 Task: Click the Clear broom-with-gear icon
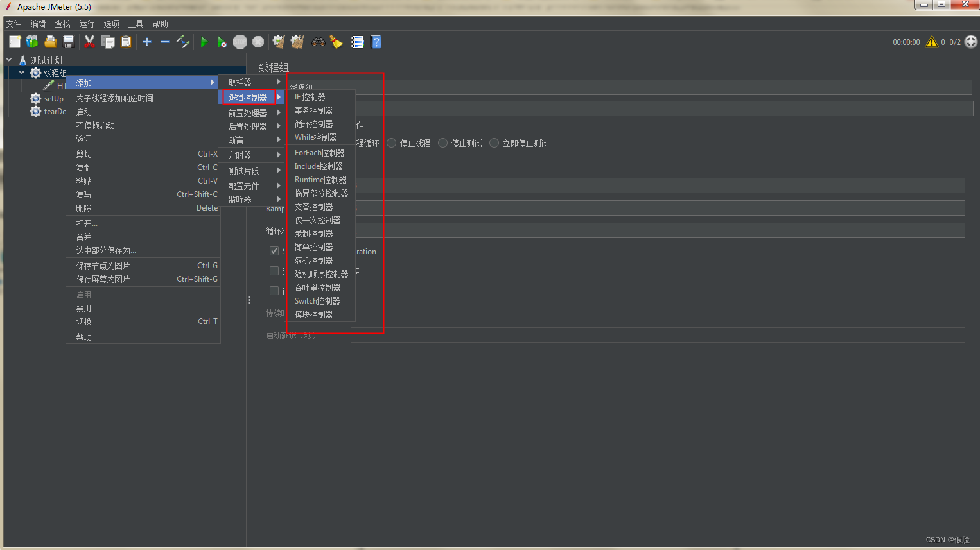click(x=279, y=42)
